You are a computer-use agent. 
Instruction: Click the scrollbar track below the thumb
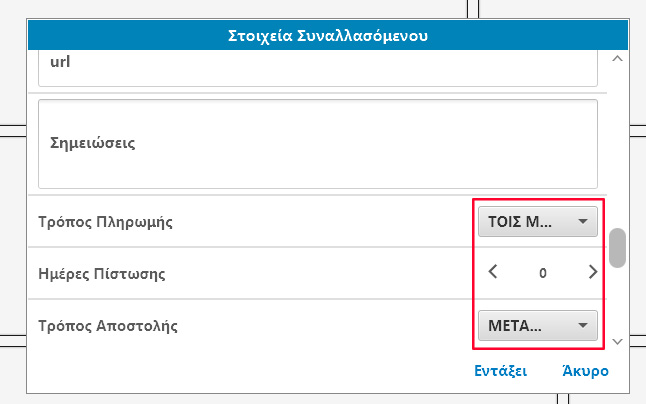tap(618, 300)
